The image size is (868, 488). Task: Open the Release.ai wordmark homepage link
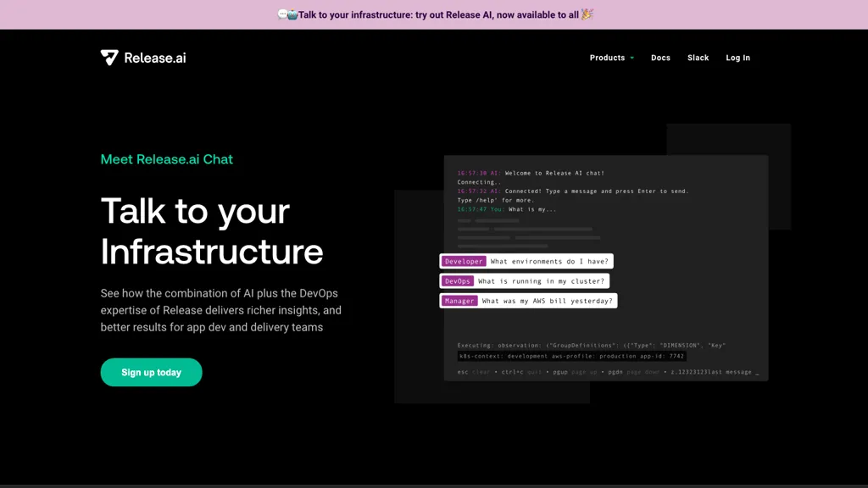155,58
